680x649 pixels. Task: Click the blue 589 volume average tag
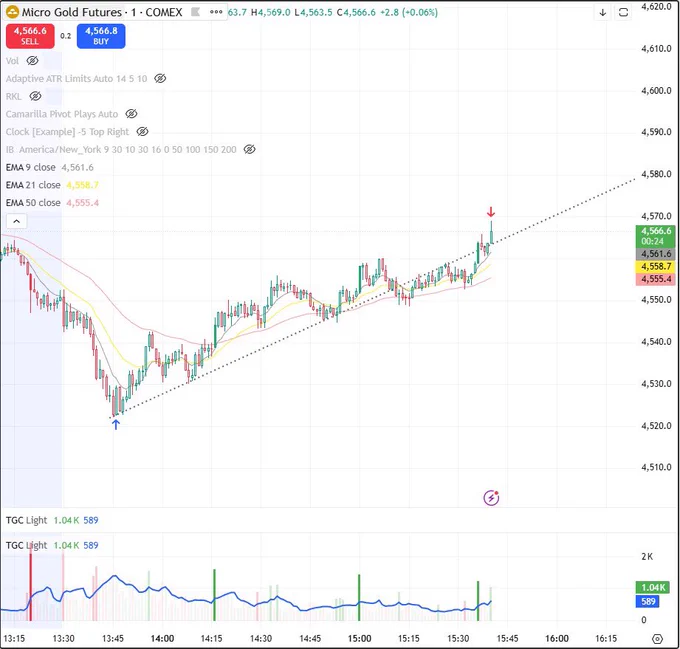pyautogui.click(x=648, y=602)
